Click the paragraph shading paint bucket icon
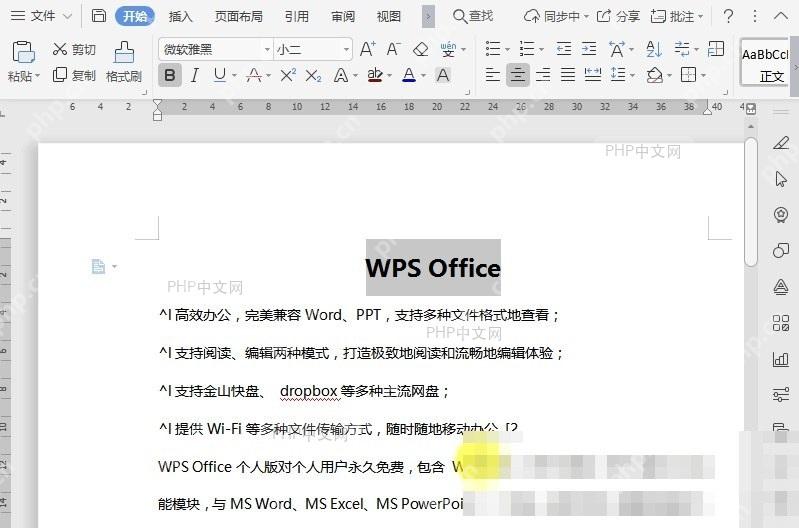The height and width of the screenshot is (528, 799). [x=654, y=75]
